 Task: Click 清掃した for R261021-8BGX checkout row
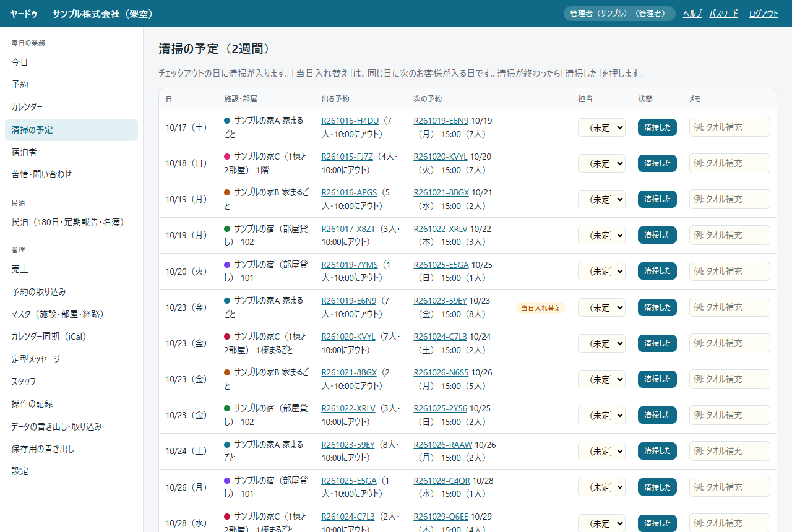point(657,379)
